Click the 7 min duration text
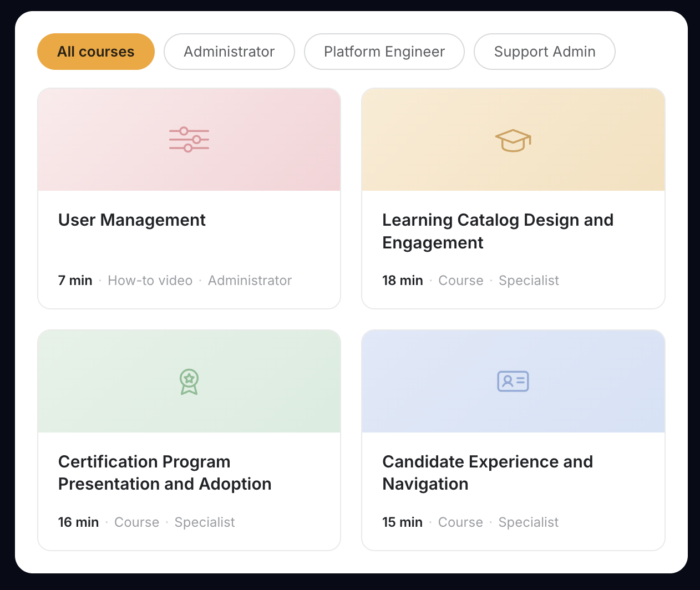This screenshot has height=590, width=700. point(75,281)
